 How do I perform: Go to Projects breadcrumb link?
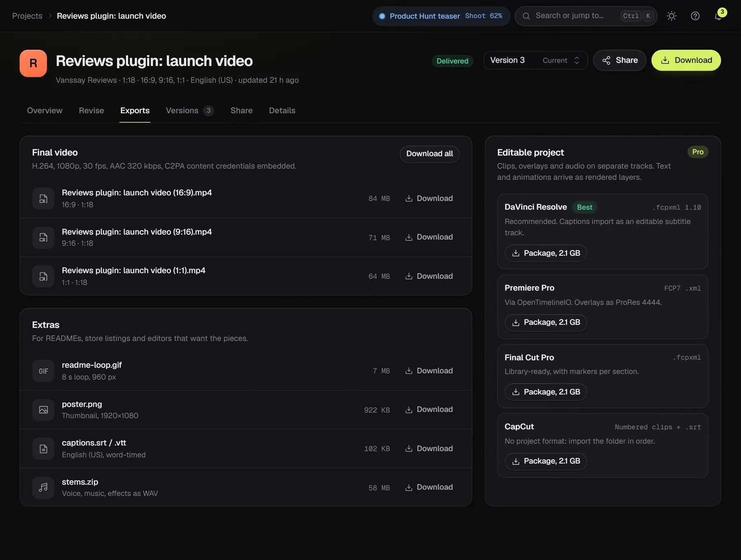[x=27, y=16]
